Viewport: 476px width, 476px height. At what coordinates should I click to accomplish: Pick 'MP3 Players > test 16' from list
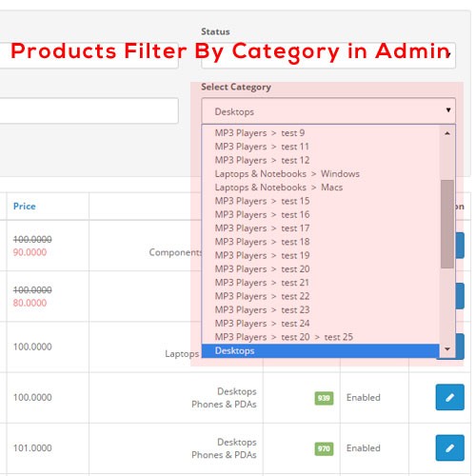click(321, 215)
